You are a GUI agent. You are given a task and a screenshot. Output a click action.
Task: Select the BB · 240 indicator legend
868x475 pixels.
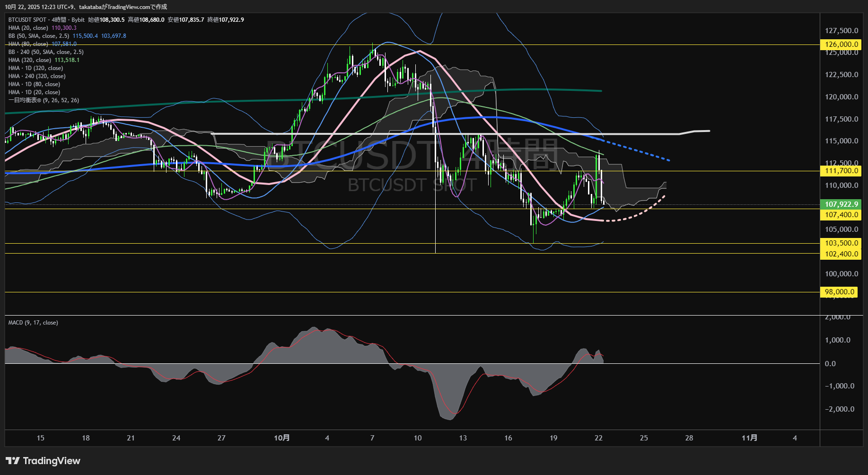(46, 52)
